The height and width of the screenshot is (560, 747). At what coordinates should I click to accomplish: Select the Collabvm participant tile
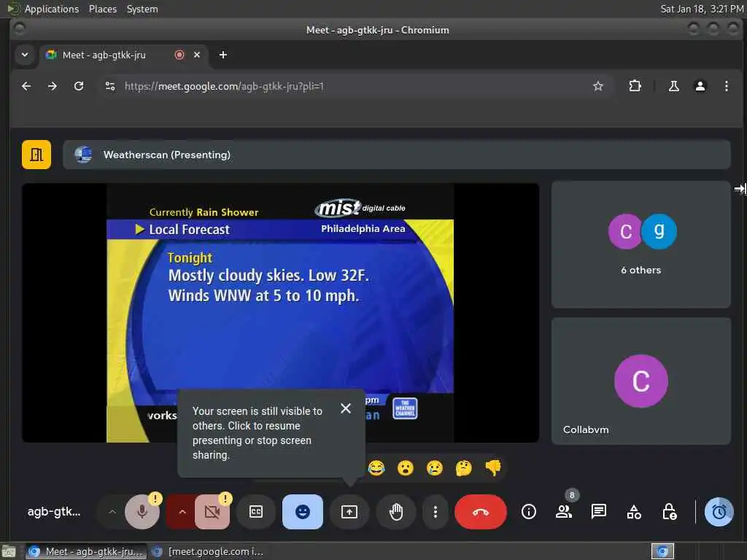(640, 381)
